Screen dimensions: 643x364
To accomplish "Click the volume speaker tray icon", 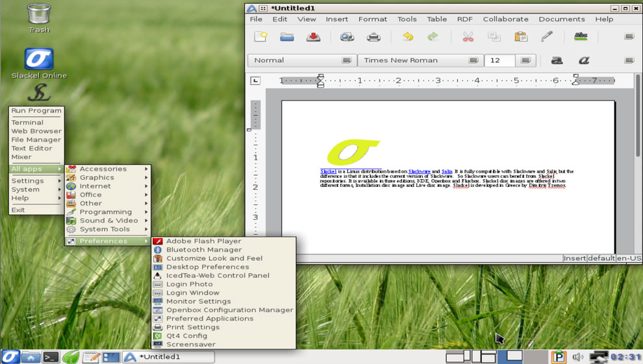I will (x=578, y=357).
